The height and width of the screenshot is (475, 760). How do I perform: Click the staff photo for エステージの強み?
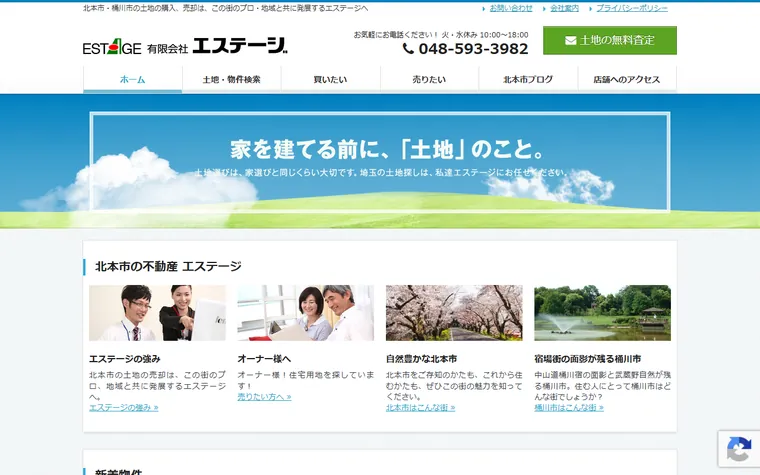(157, 313)
